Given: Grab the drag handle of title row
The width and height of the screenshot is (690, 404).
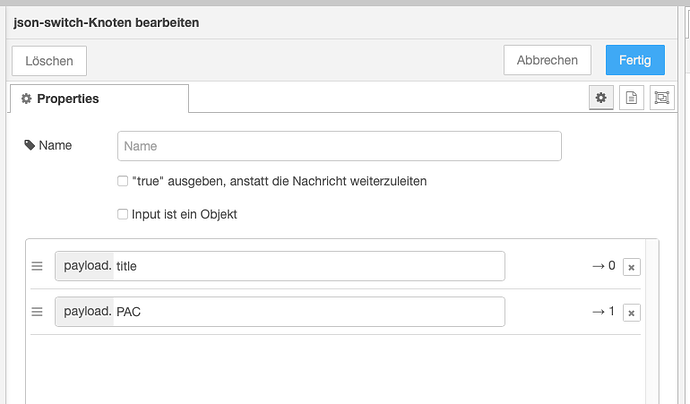Looking at the screenshot, I should click(37, 266).
